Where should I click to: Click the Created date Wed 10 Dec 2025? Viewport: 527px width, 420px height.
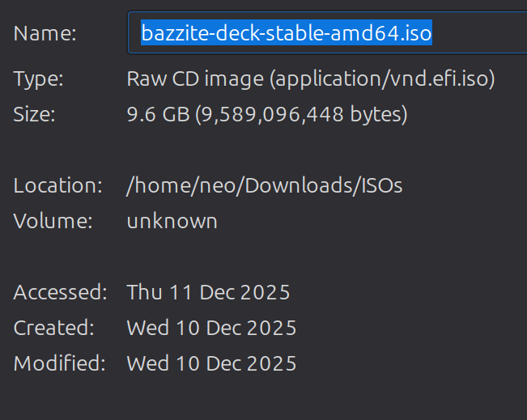[x=211, y=328]
